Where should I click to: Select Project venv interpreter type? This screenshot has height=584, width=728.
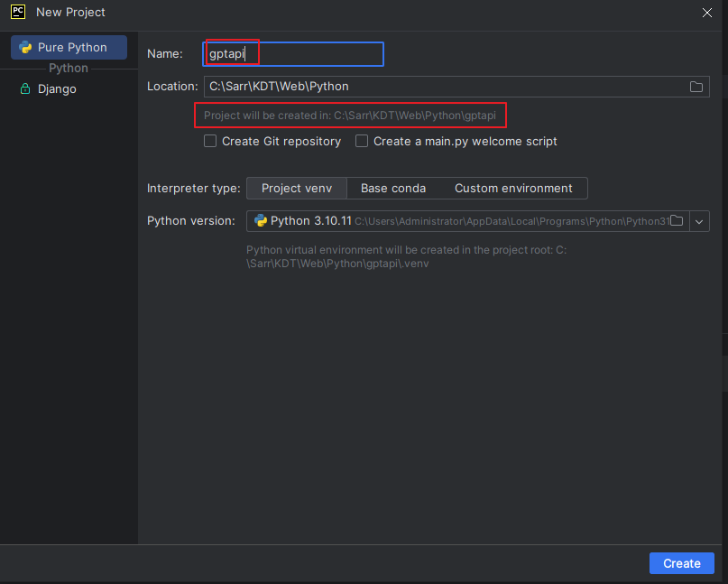[x=297, y=188]
